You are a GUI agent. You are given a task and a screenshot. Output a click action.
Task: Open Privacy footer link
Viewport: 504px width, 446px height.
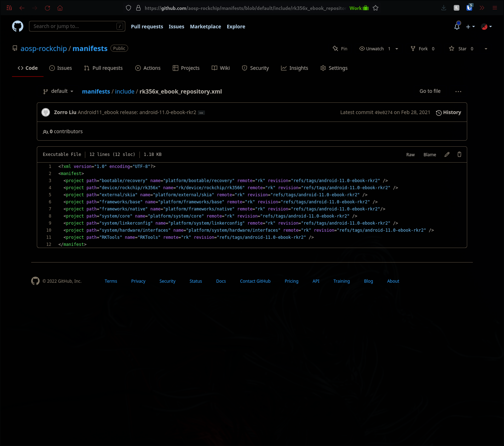138,281
